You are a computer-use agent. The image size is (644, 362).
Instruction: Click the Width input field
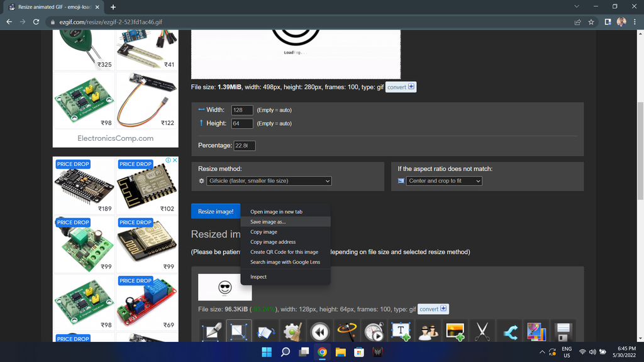(242, 110)
